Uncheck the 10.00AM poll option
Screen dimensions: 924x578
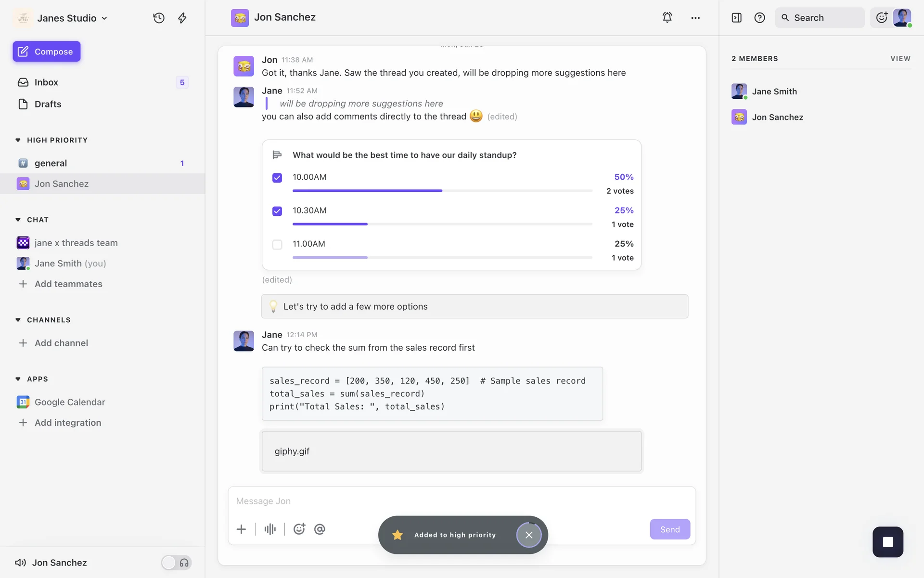coord(277,178)
